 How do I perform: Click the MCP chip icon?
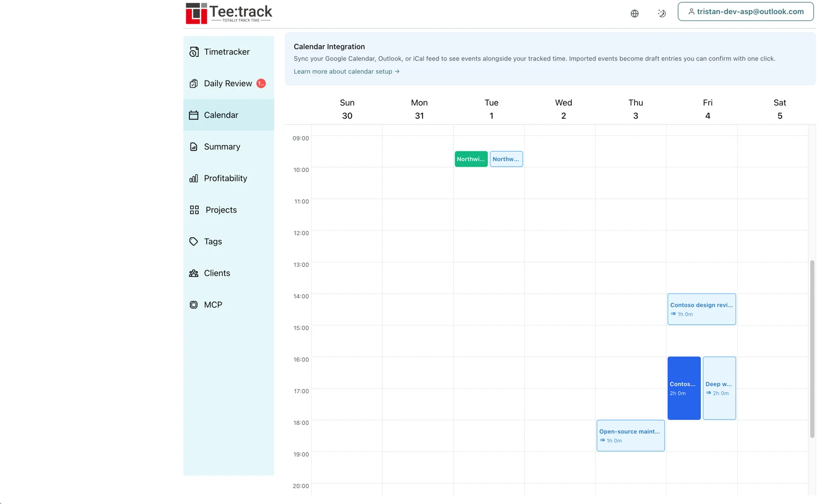click(x=194, y=305)
